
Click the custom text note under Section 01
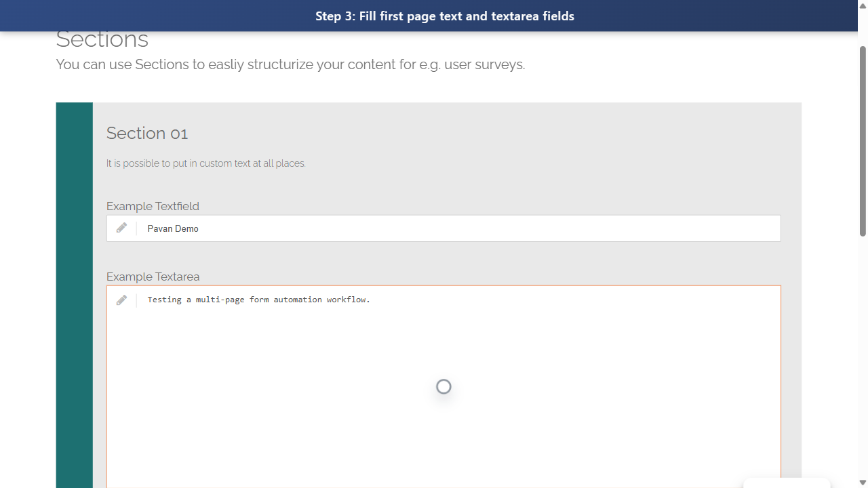pos(205,163)
